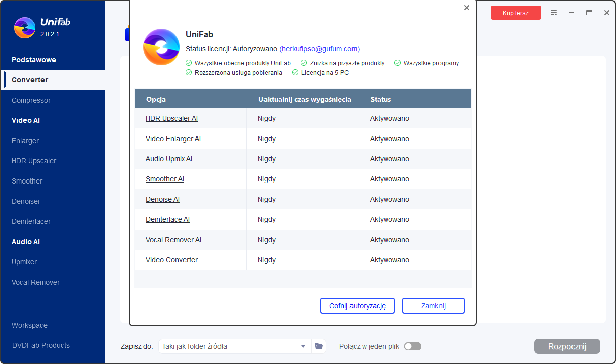
Task: Click version number 2.0.2.1
Action: [x=50, y=34]
